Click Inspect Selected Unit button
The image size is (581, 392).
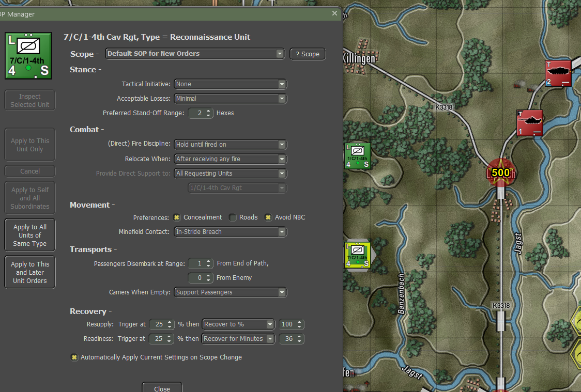(30, 100)
